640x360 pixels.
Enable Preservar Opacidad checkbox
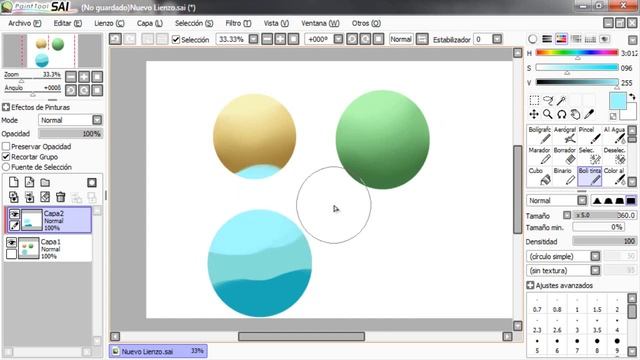pyautogui.click(x=6, y=146)
